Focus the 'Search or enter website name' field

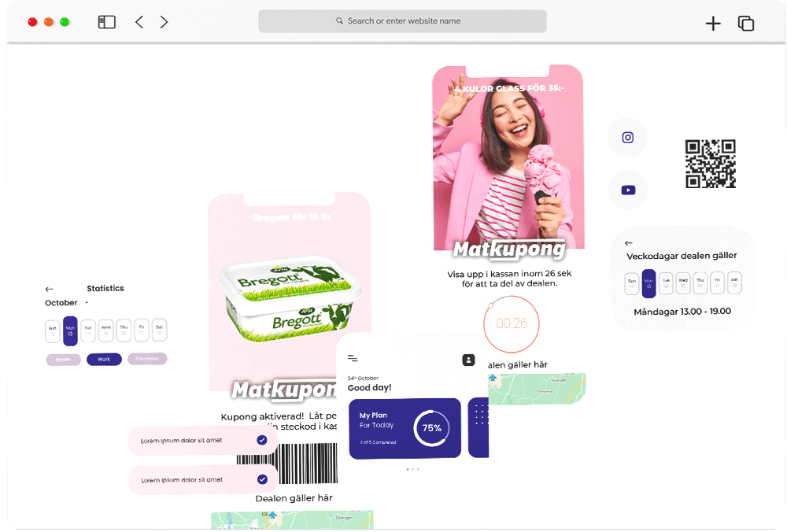(x=402, y=21)
